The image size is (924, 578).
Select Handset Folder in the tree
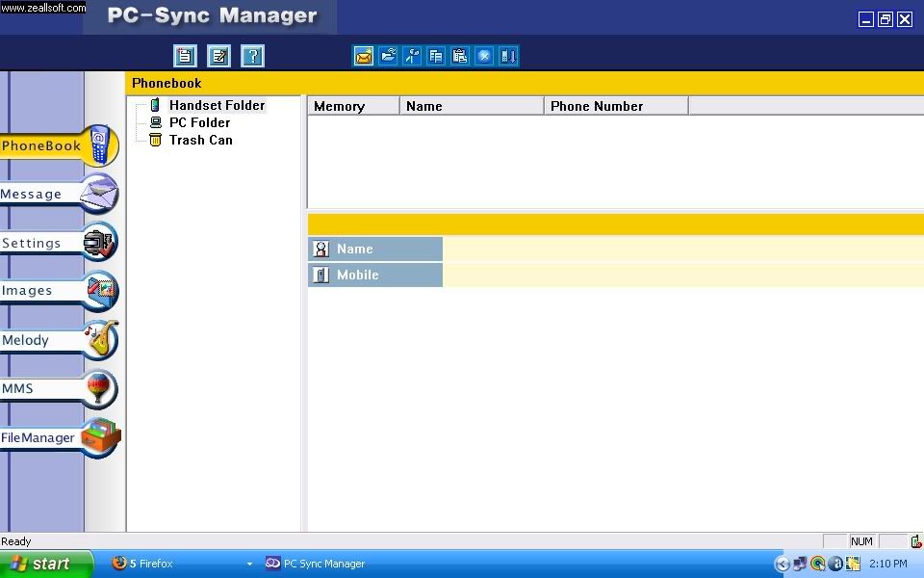pos(217,105)
